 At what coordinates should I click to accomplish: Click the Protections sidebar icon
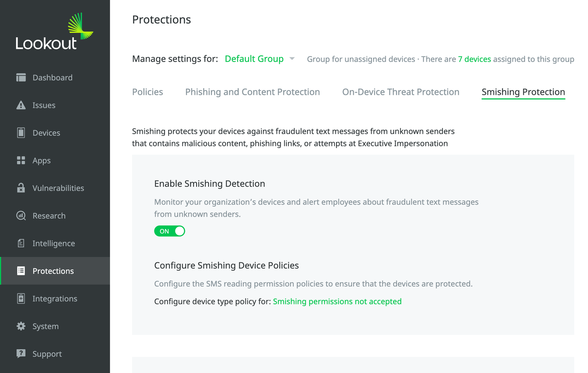pos(21,271)
